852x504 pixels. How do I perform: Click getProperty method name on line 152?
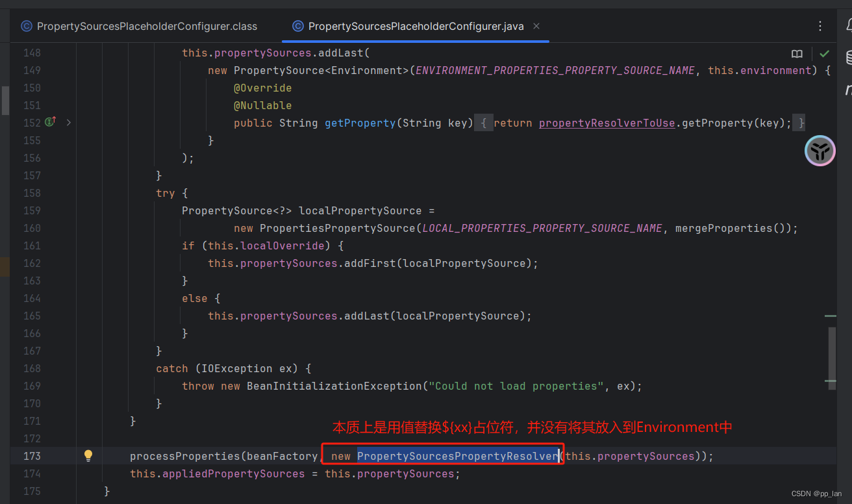[x=360, y=123]
